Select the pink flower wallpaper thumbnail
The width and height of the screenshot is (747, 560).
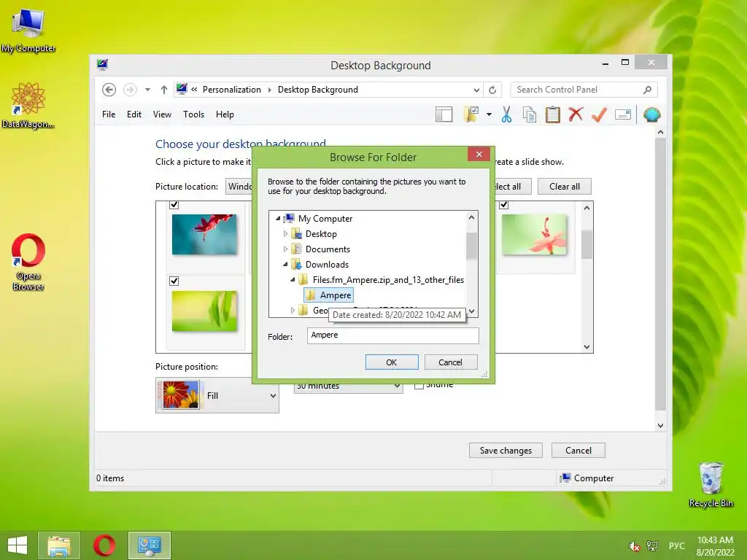click(x=534, y=234)
